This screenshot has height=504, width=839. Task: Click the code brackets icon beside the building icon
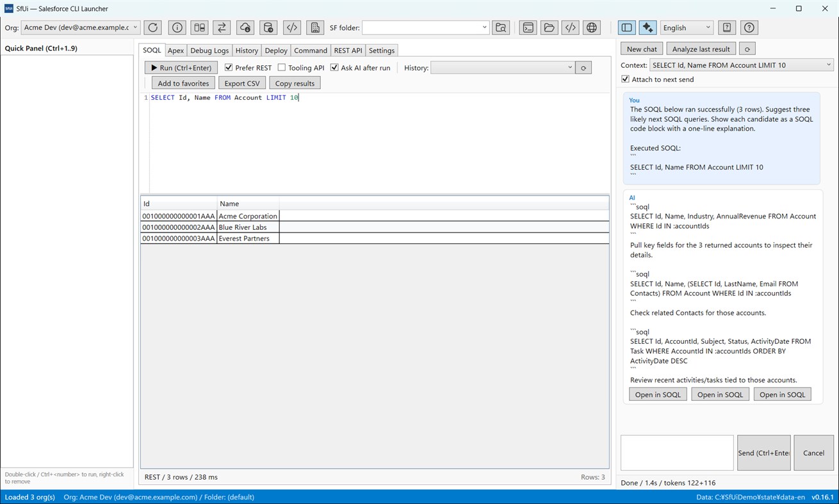coord(292,28)
